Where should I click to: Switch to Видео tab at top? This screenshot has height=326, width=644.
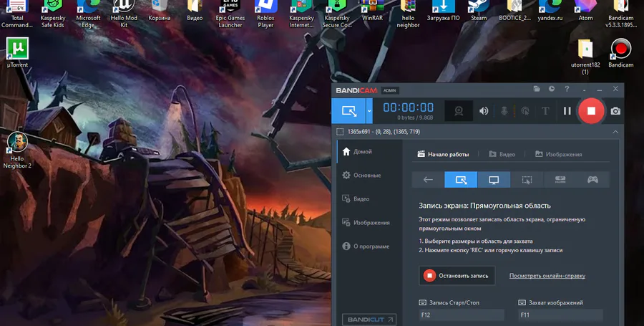point(502,154)
